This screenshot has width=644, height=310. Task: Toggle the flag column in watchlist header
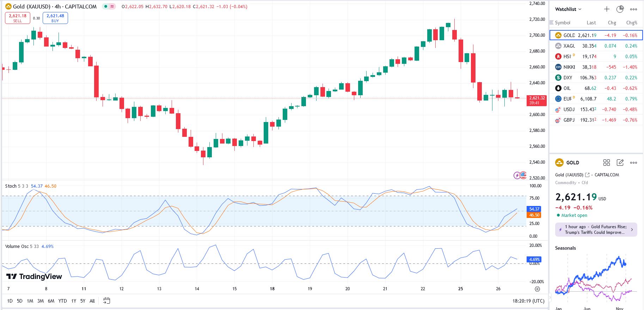(x=552, y=23)
